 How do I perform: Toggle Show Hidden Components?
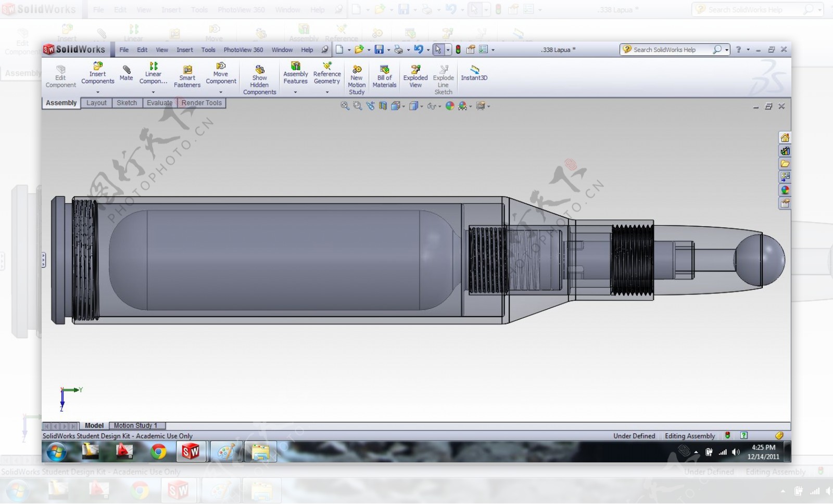pyautogui.click(x=259, y=80)
